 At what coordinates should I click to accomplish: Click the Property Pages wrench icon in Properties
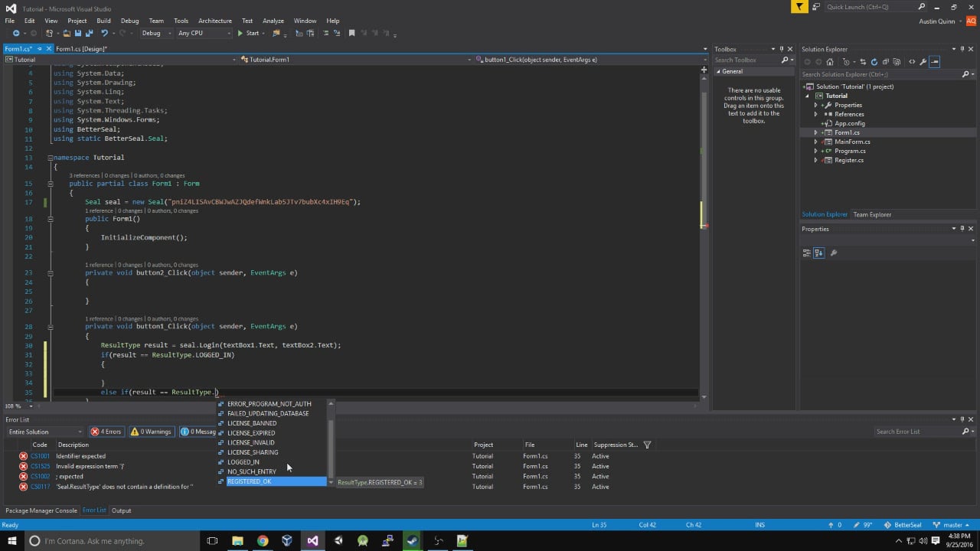point(834,253)
